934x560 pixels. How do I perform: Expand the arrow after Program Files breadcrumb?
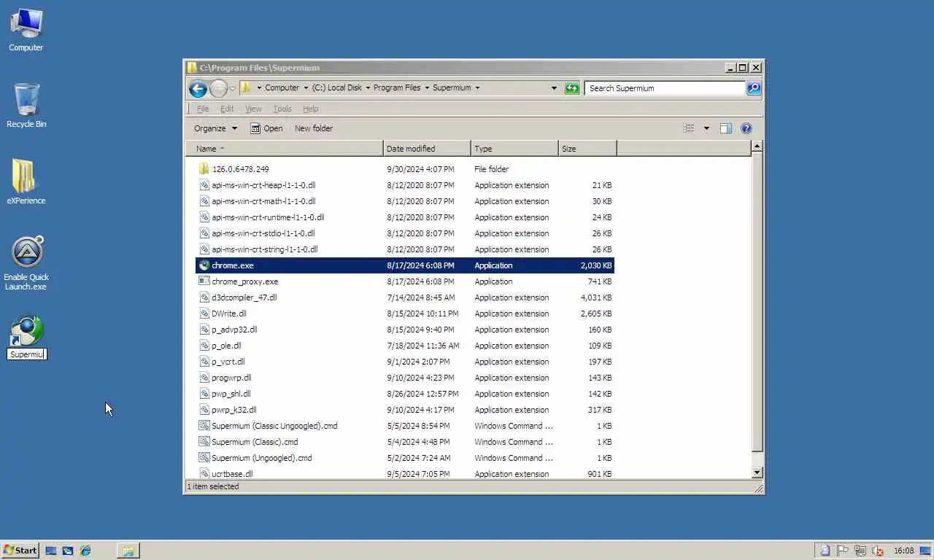point(427,87)
